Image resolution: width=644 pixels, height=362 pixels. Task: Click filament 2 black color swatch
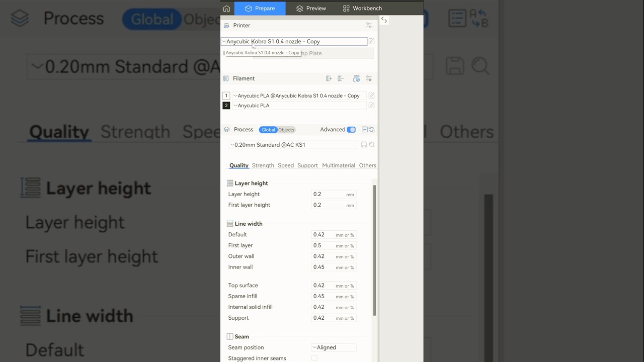(226, 106)
